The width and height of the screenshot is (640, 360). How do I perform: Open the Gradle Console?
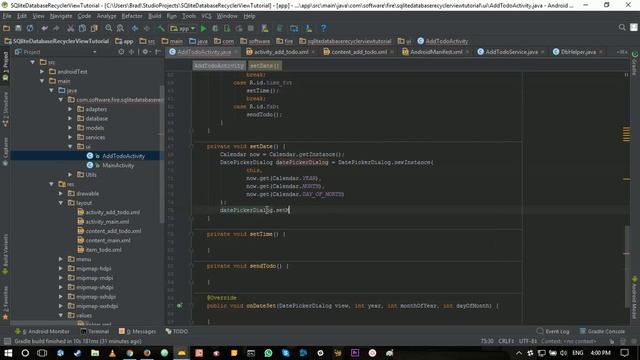[602, 331]
